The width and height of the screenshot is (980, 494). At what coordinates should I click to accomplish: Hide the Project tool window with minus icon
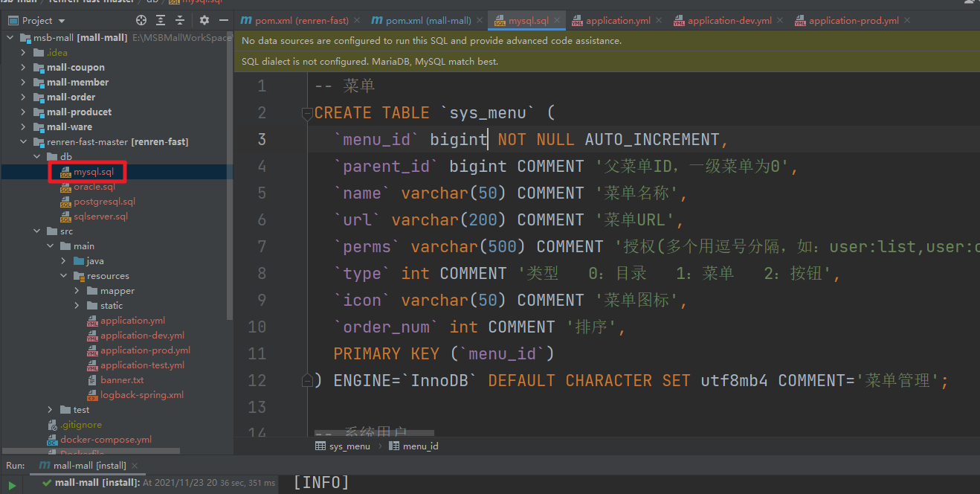tap(222, 20)
